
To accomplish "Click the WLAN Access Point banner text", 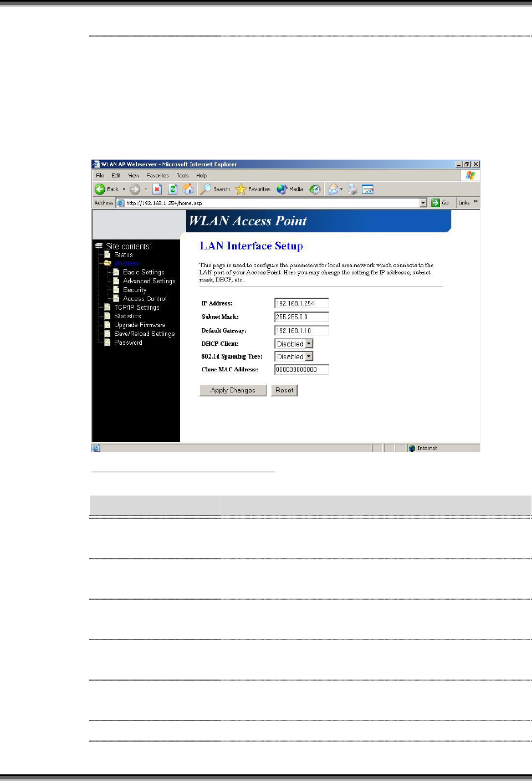I will [248, 221].
